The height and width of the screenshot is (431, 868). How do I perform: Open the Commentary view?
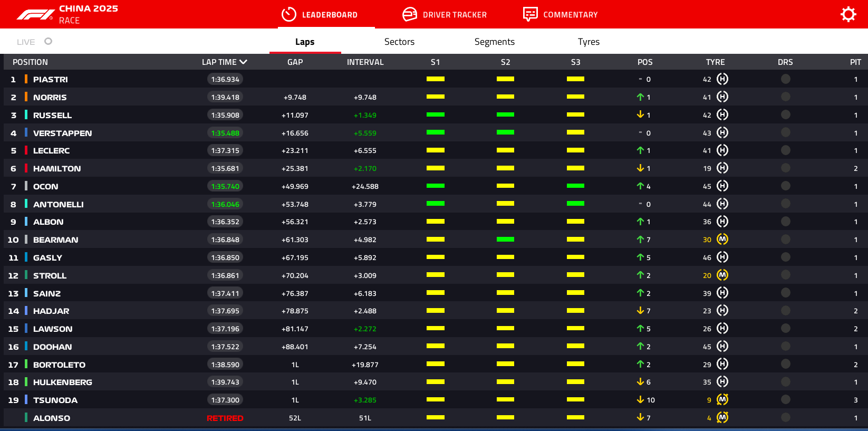point(560,15)
